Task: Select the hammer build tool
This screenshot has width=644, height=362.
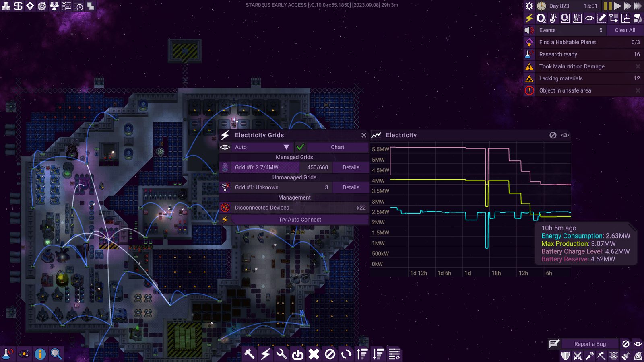Action: (250, 354)
